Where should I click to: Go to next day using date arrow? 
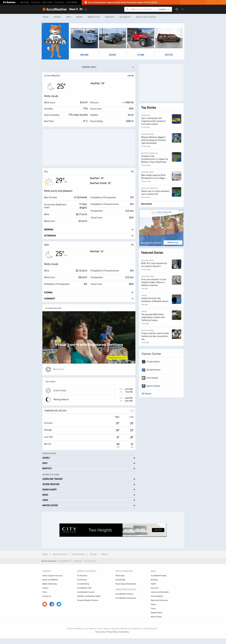(133, 67)
